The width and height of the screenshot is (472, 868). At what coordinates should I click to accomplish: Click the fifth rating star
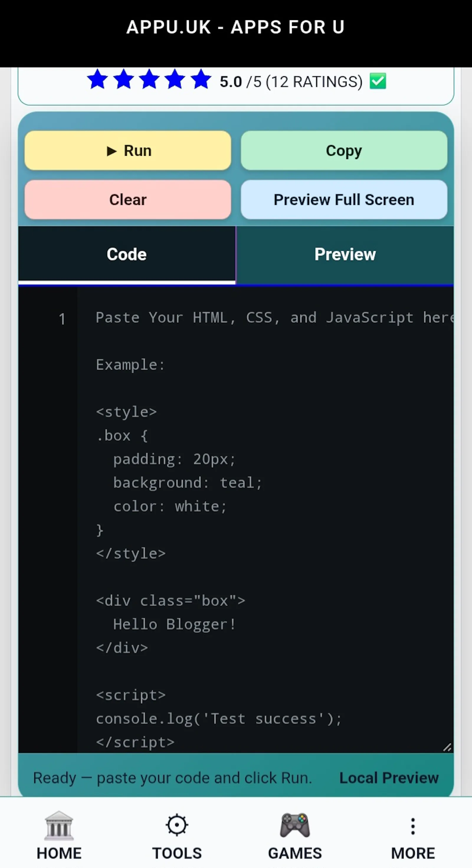point(201,79)
